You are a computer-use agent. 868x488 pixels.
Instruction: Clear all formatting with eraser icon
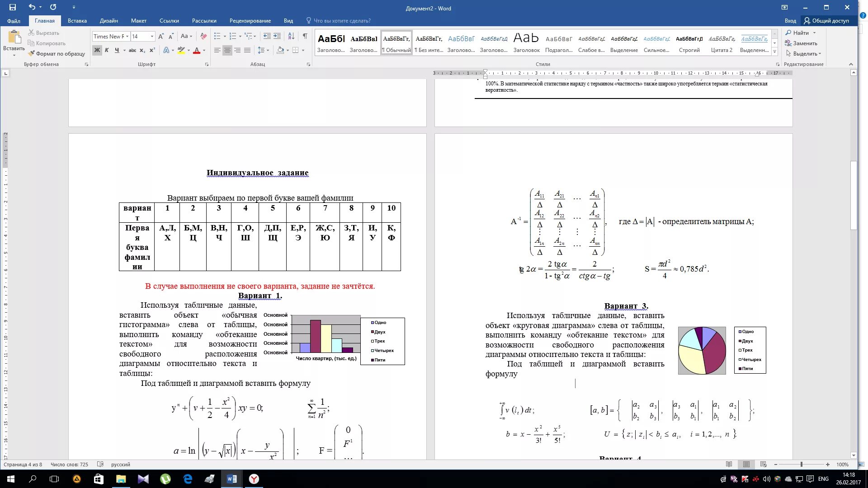tap(203, 36)
